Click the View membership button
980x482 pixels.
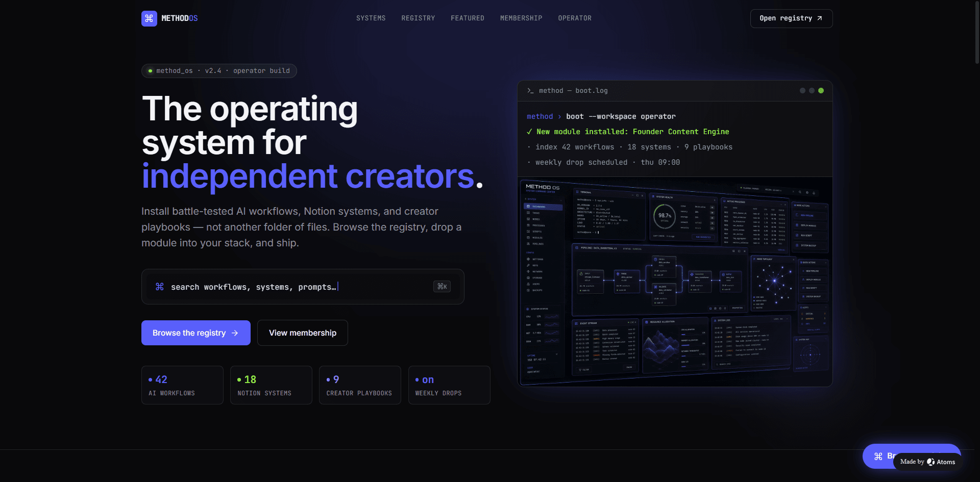coord(303,333)
